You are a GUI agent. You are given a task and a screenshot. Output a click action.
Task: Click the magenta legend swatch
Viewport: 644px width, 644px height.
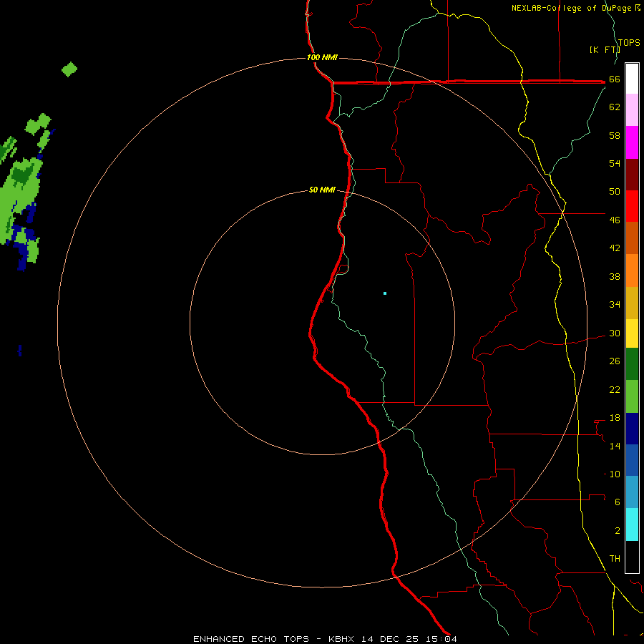(x=632, y=142)
